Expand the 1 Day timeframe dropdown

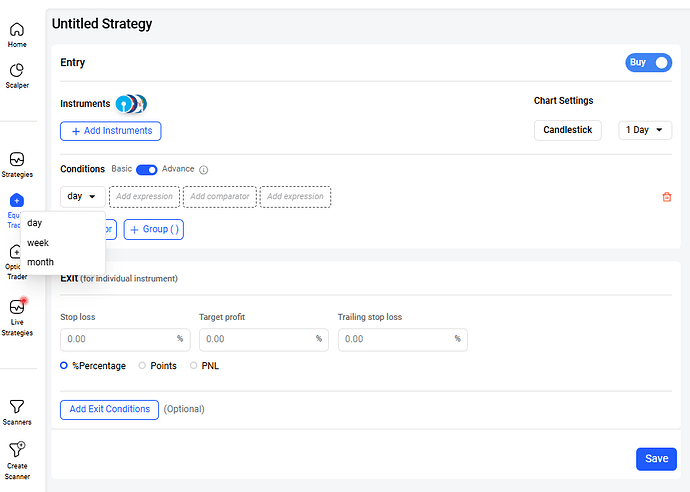pos(645,130)
